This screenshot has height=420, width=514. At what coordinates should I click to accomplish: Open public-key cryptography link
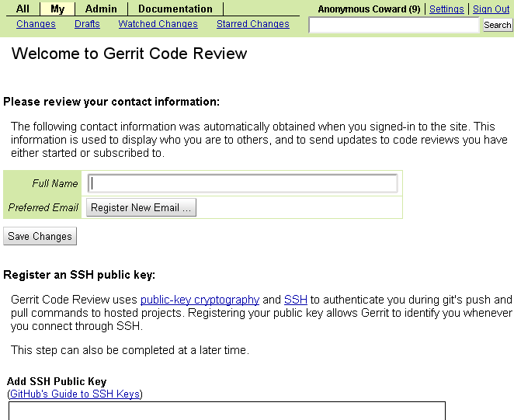click(x=200, y=300)
